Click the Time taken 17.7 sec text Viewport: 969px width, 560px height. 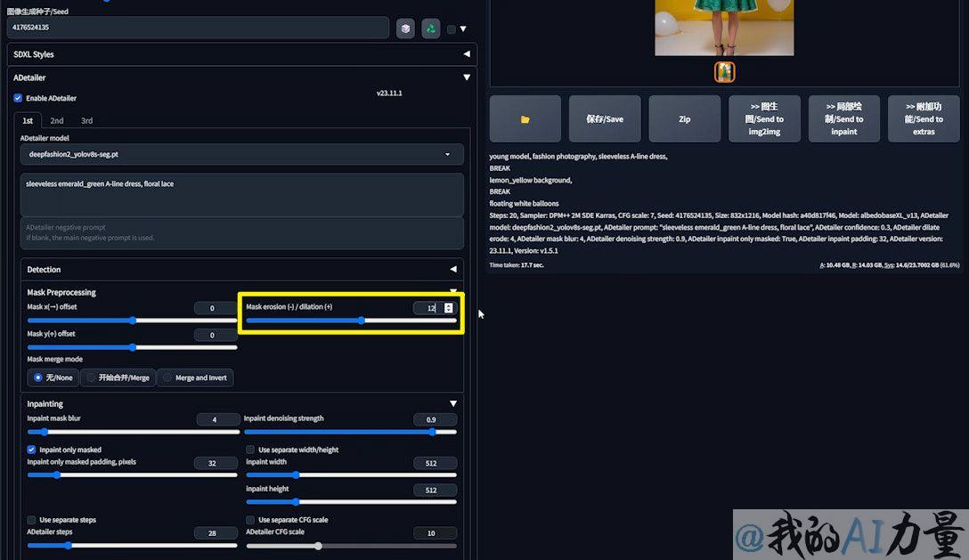pyautogui.click(x=517, y=265)
